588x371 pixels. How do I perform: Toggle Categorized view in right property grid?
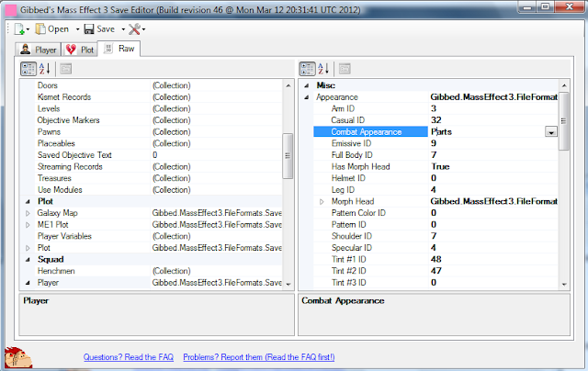pyautogui.click(x=307, y=69)
